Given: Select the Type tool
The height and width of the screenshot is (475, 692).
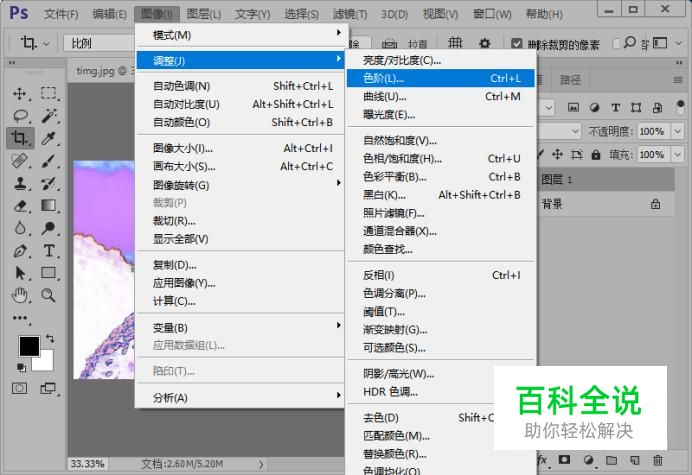Looking at the screenshot, I should coord(49,251).
